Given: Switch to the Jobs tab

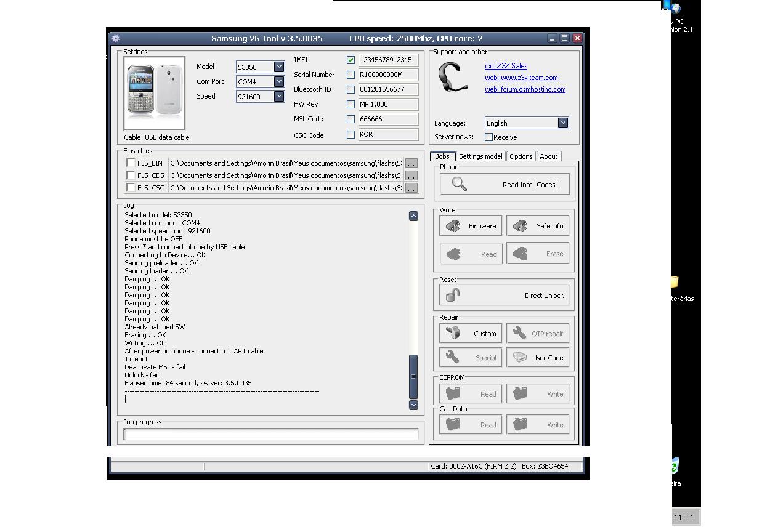Looking at the screenshot, I should 443,156.
